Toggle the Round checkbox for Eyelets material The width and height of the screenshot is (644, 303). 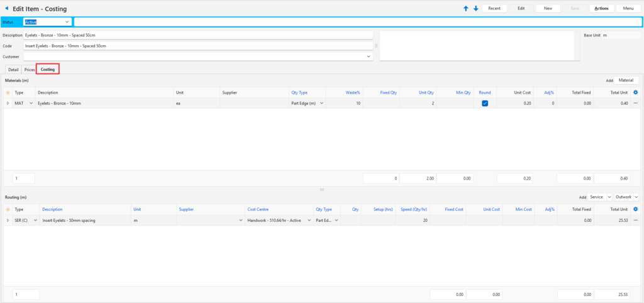pyautogui.click(x=485, y=103)
